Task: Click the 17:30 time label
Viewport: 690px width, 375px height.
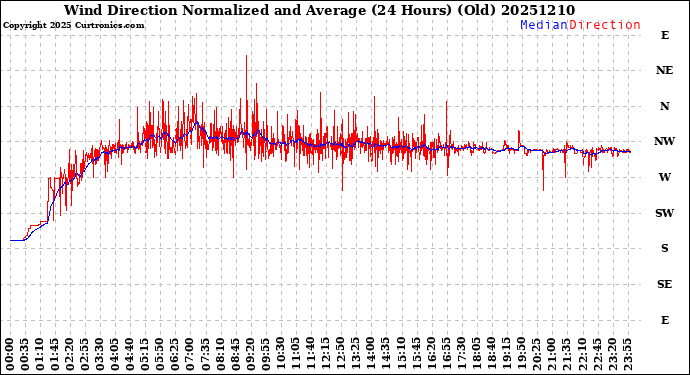Action: 461,354
